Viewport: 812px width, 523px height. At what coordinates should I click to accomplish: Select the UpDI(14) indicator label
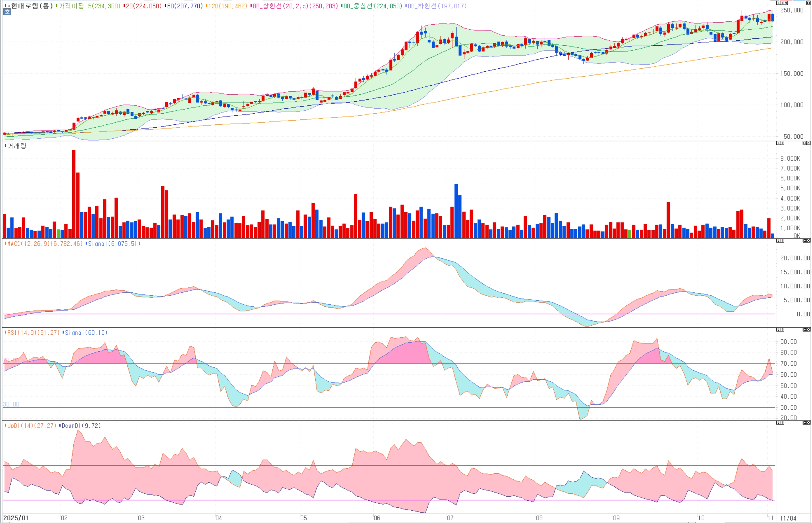[31, 426]
